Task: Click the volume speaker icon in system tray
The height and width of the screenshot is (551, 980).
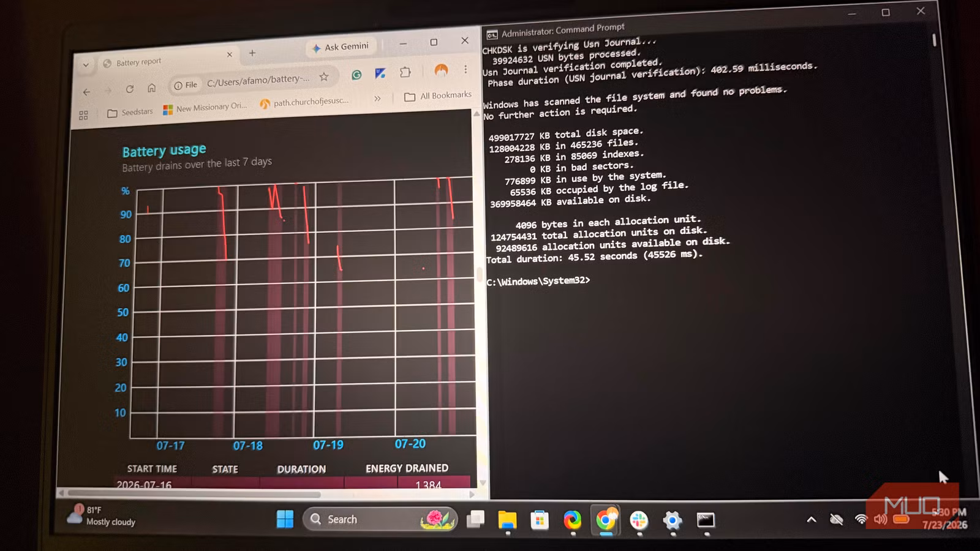Action: (x=881, y=520)
